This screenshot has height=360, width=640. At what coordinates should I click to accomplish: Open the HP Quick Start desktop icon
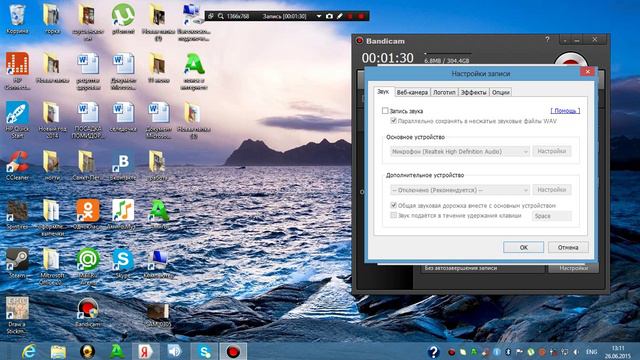coord(17,120)
